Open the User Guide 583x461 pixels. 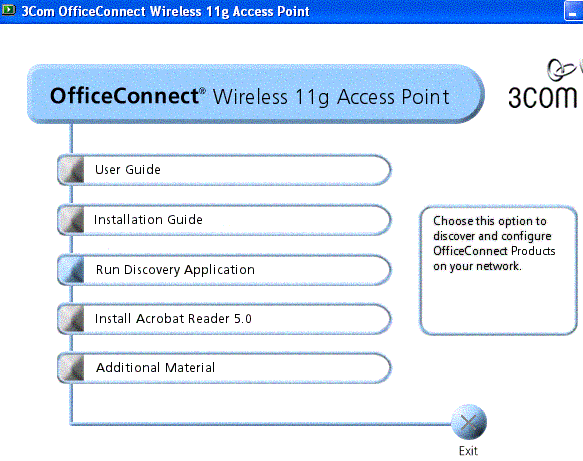[224, 170]
